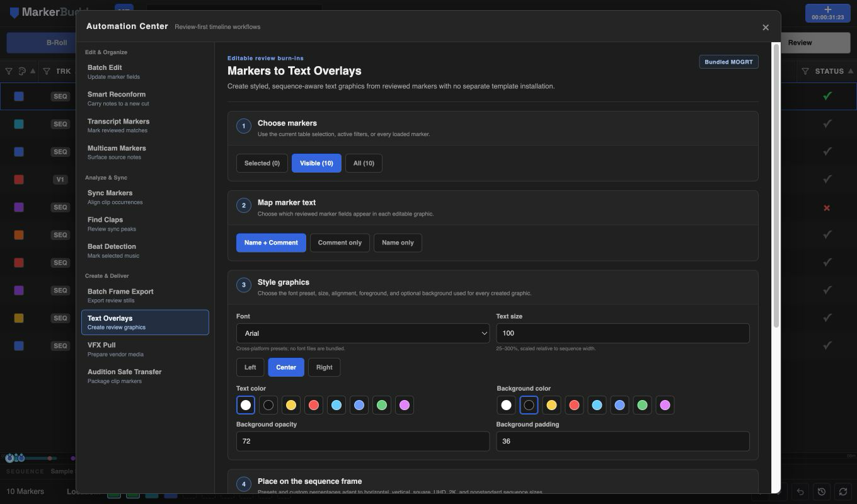Screen dimensions: 857x504
Task: Click the yellow marker color square
Action: [x=19, y=318]
